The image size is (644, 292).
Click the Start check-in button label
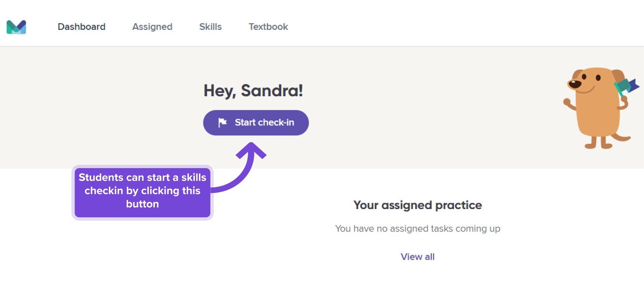265,122
